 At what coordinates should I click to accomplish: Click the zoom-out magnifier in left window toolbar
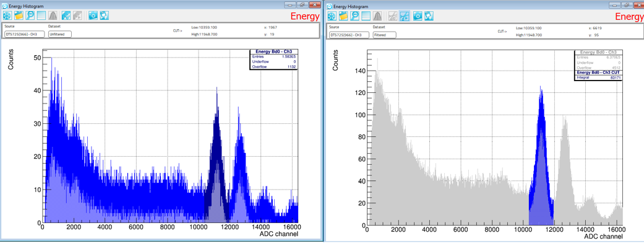tap(30, 15)
